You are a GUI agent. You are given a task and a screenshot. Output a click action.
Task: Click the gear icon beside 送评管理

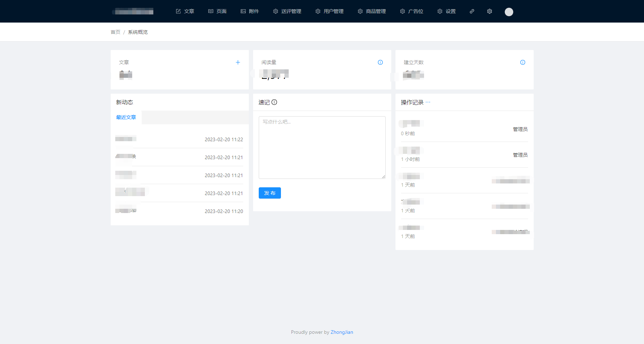(x=276, y=11)
